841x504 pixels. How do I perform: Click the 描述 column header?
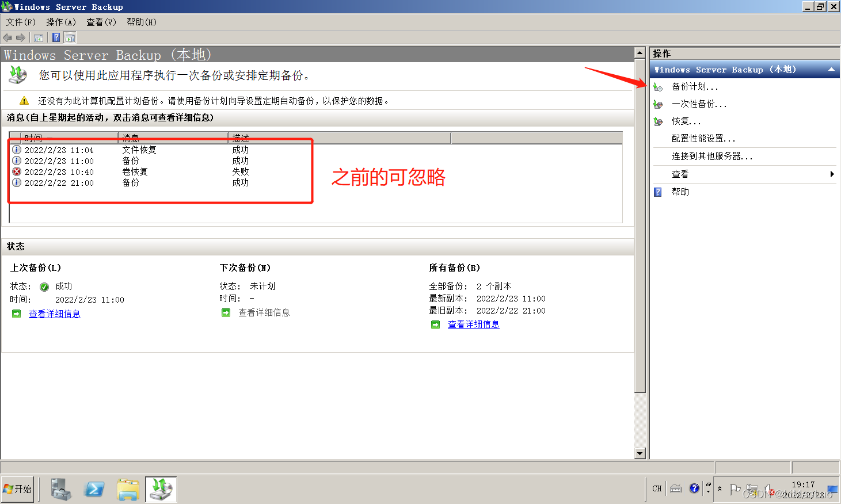point(340,138)
